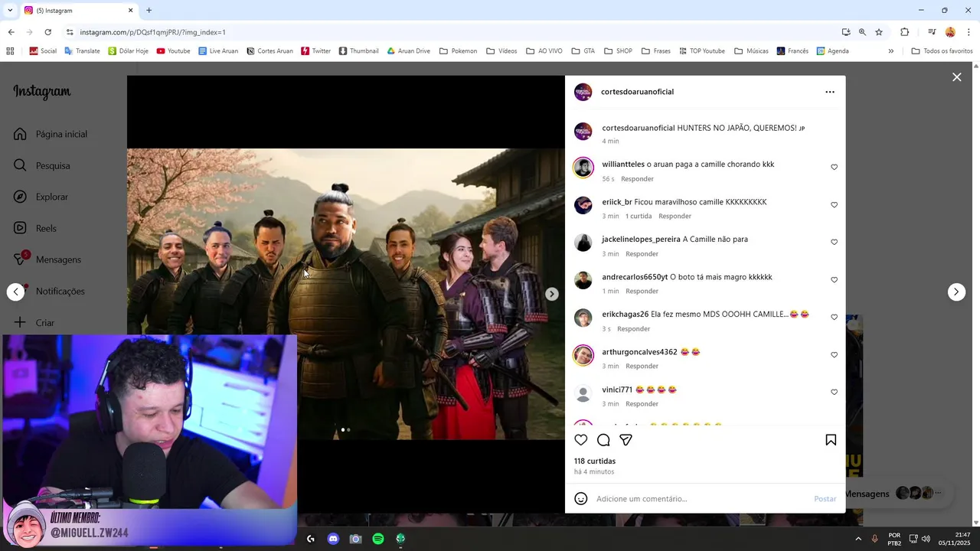Show next image in carousel

click(551, 294)
